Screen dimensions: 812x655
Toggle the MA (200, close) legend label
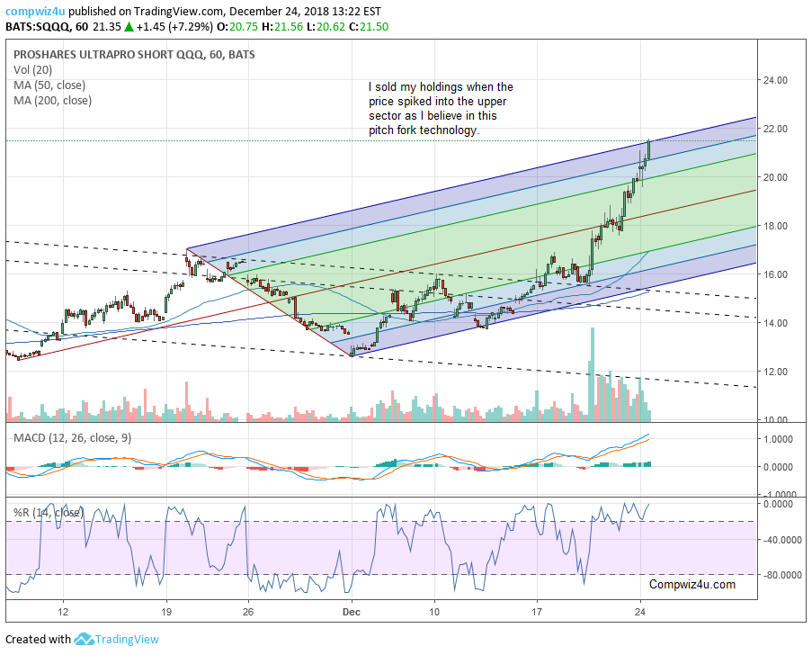point(52,100)
